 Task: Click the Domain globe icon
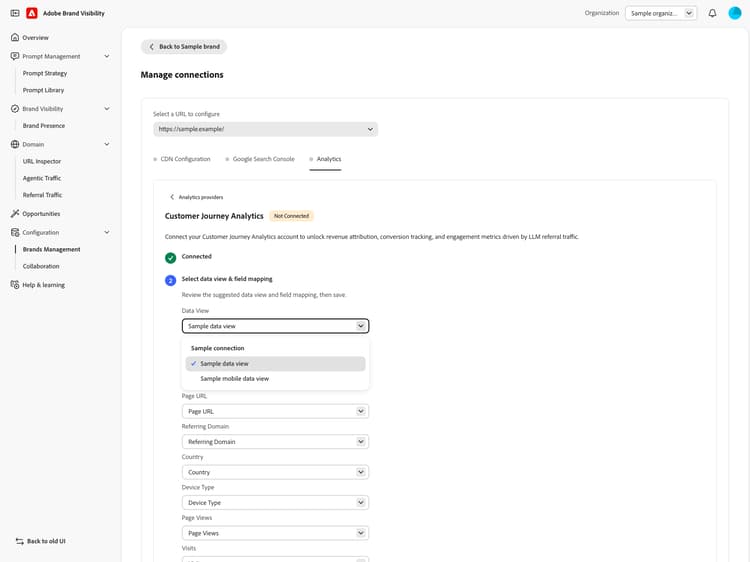(15, 144)
